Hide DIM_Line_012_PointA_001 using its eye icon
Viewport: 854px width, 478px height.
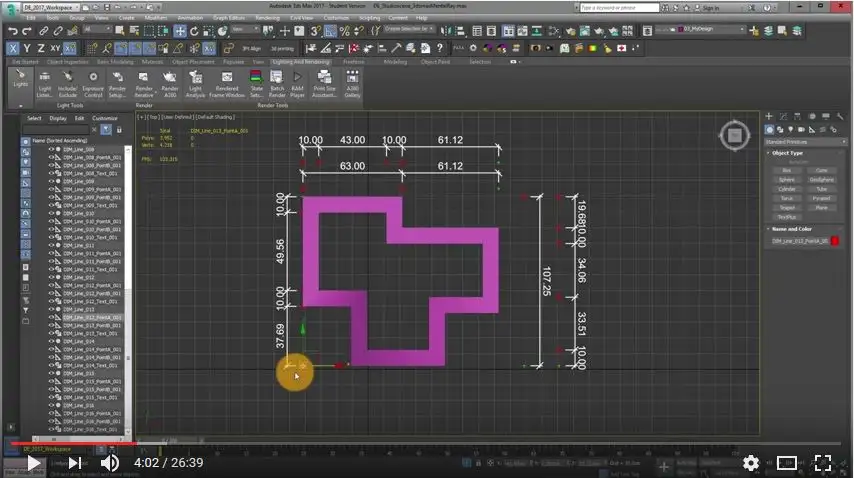(52, 285)
